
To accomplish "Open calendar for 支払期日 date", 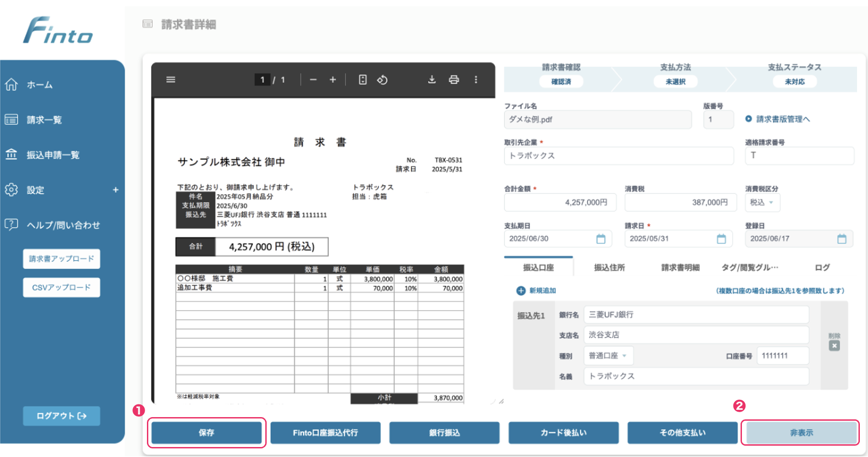I will tap(600, 239).
